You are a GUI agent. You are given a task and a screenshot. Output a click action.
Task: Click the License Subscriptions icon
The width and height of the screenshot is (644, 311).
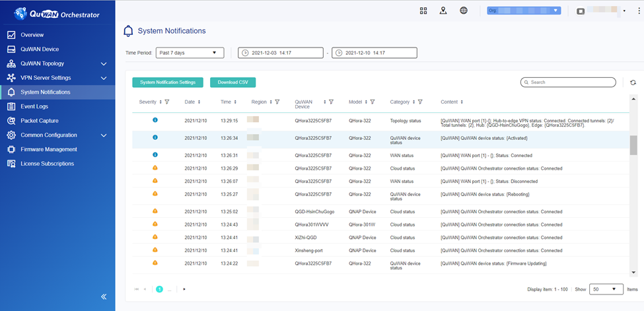click(11, 164)
